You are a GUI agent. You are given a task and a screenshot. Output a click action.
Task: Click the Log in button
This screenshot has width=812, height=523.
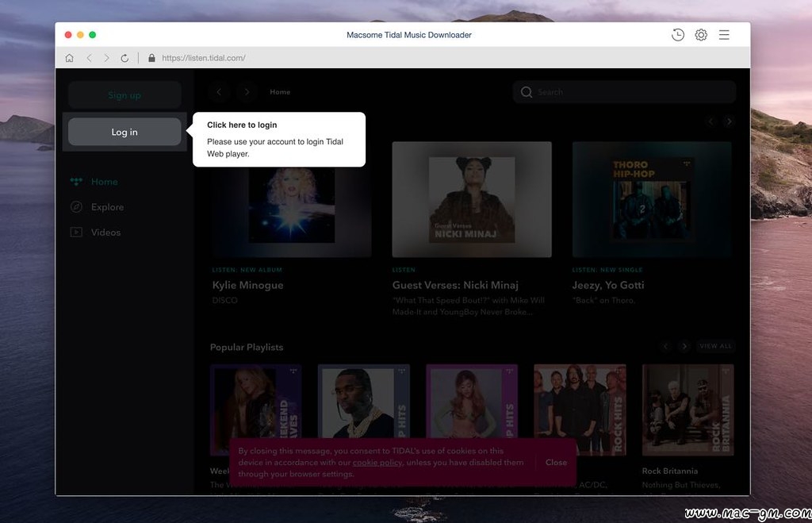pos(124,133)
